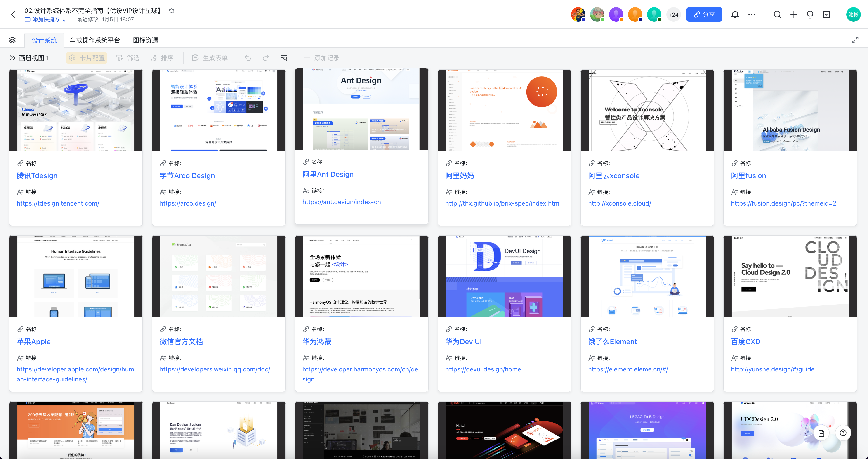This screenshot has width=868, height=459.
Task: Star this document as favorite
Action: 172,10
